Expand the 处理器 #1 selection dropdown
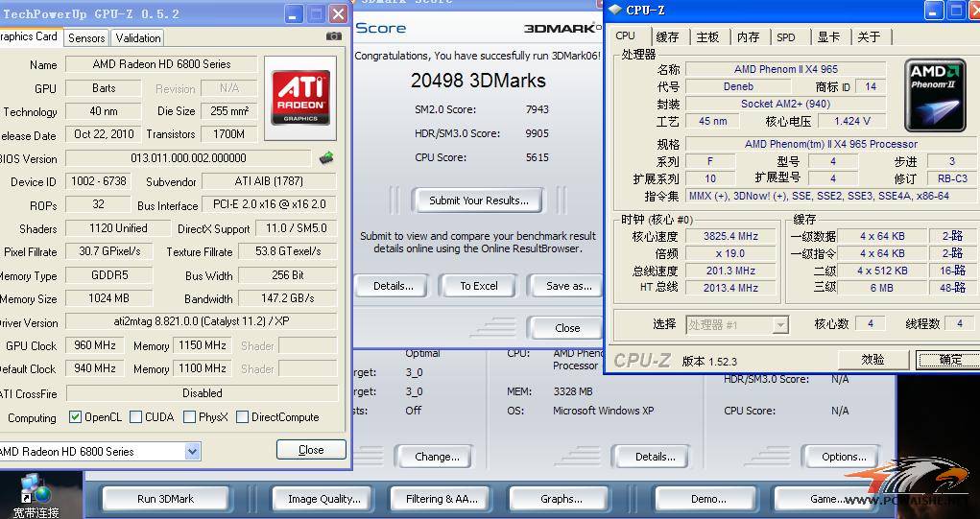 click(779, 324)
